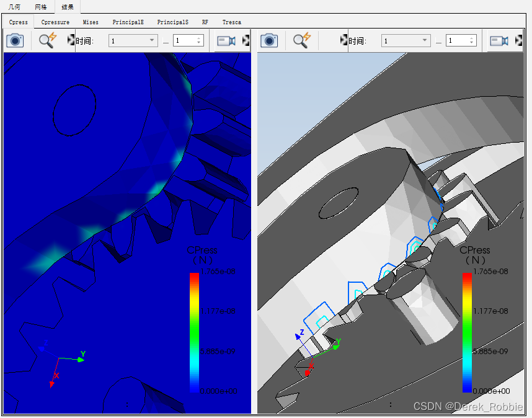Click the 5.885e-09 legend value in right viewer
The width and height of the screenshot is (532, 418).
click(x=490, y=351)
